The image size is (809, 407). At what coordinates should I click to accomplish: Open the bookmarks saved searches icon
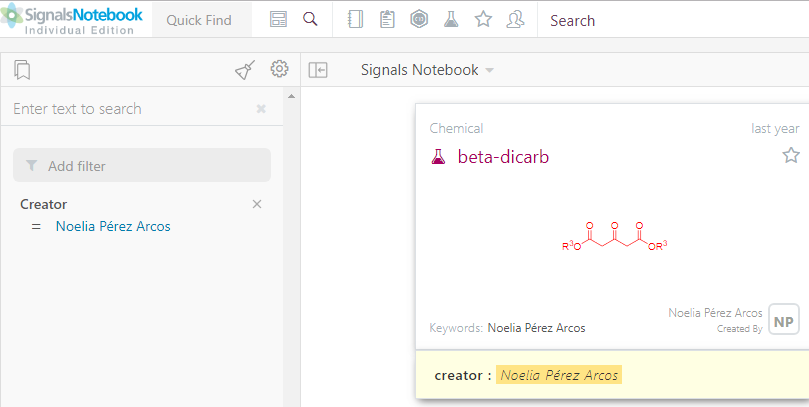coord(22,70)
